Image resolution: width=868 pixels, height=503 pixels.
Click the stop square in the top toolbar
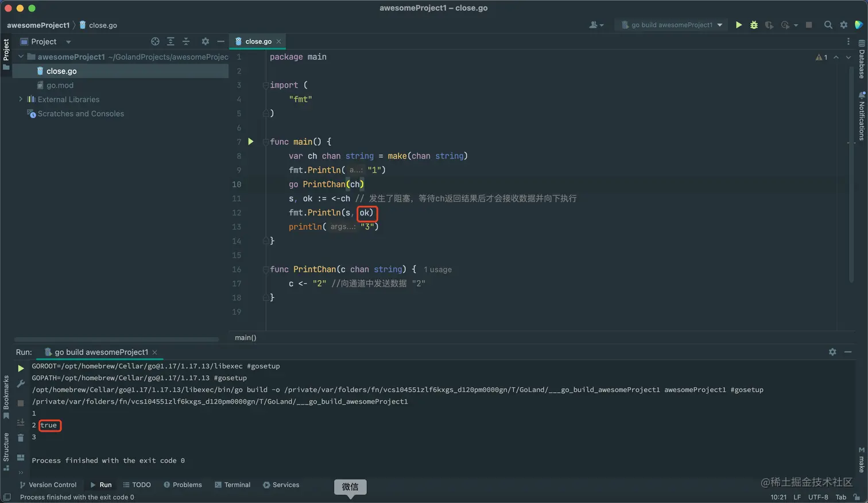point(809,25)
